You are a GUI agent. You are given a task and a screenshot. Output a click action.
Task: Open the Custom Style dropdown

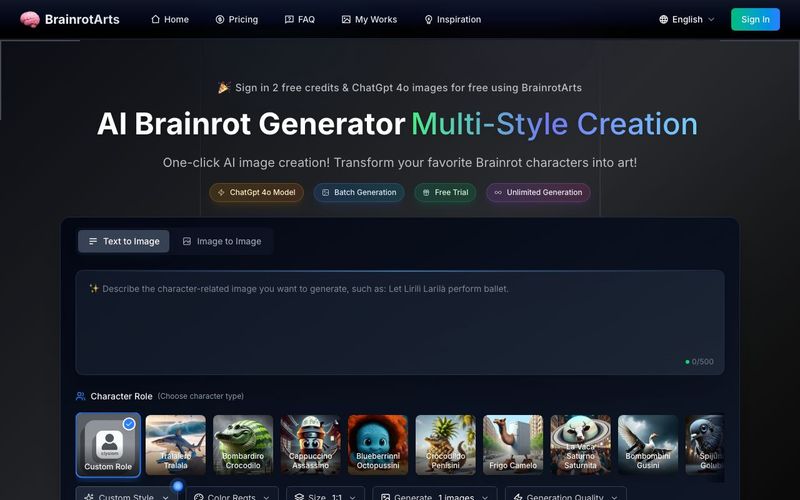[x=127, y=494]
